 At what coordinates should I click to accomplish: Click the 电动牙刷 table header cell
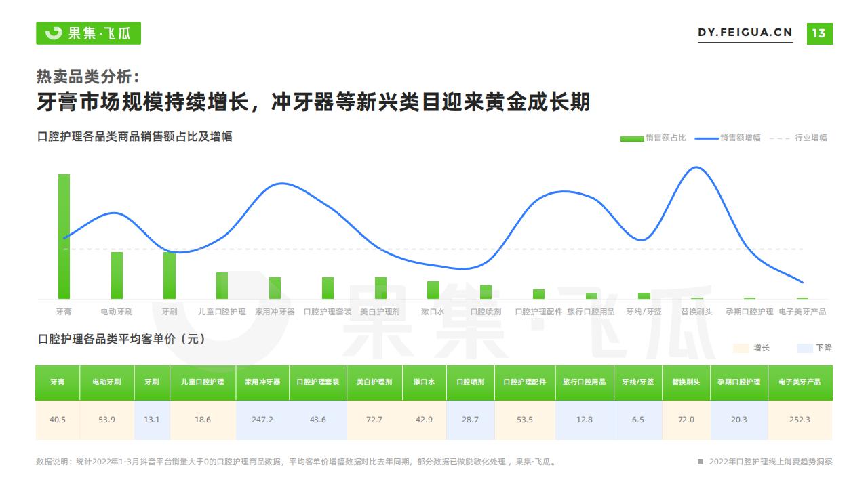point(107,382)
